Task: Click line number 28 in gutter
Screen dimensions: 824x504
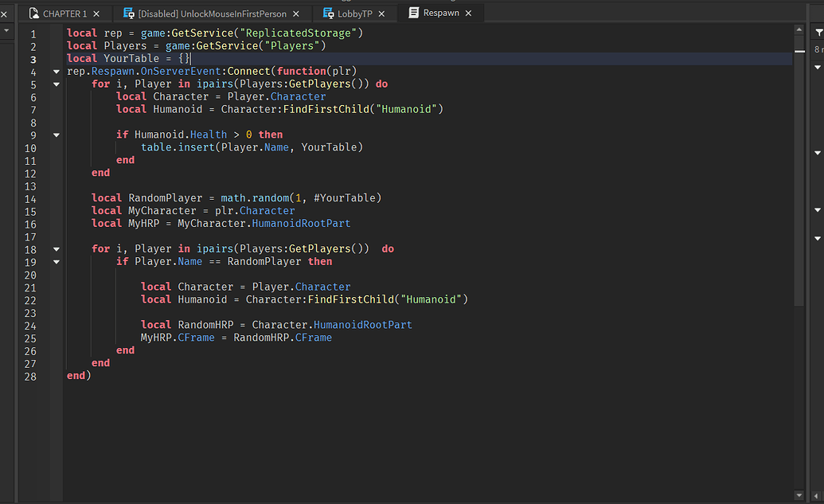Action: click(x=30, y=377)
